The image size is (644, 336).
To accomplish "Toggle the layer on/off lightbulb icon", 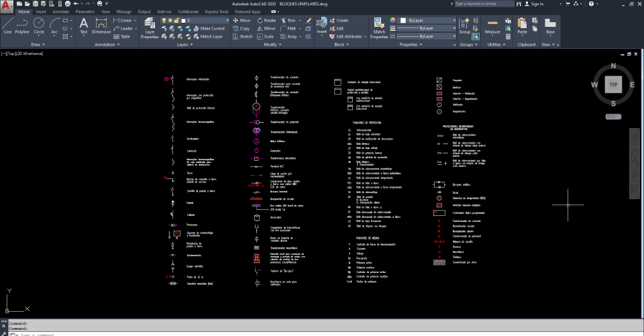I will (x=164, y=21).
